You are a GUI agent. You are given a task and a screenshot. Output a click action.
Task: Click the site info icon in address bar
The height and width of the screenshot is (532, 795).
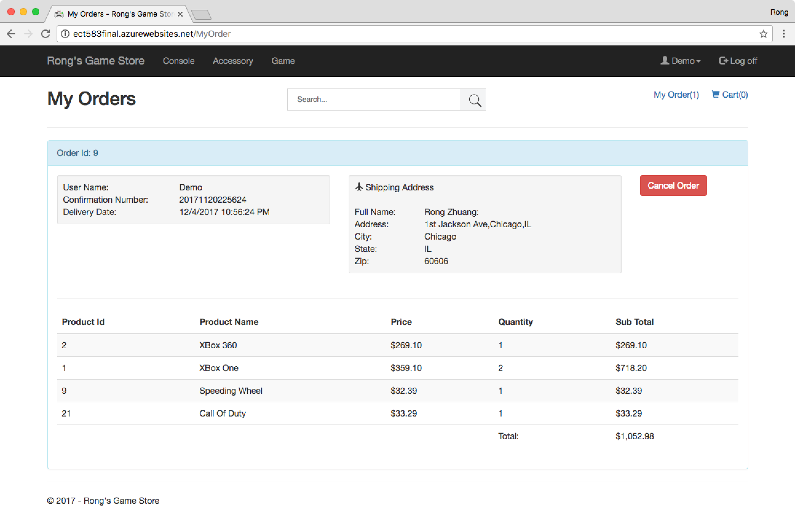tap(65, 33)
